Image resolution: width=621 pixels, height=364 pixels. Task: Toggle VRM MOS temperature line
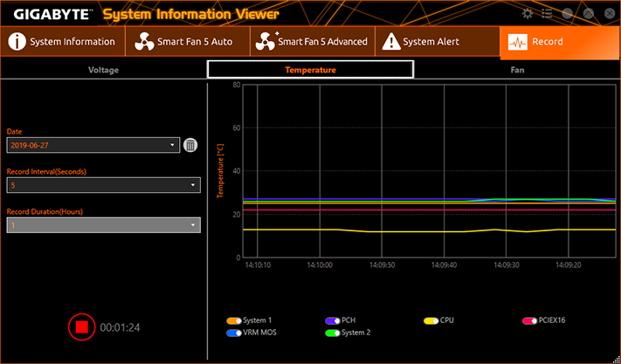[234, 333]
